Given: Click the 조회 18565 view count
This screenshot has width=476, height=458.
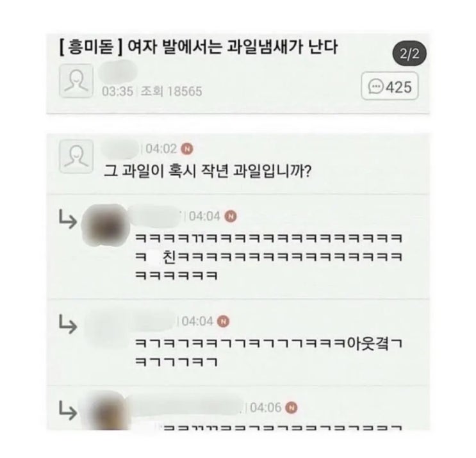Looking at the screenshot, I should pyautogui.click(x=171, y=91).
